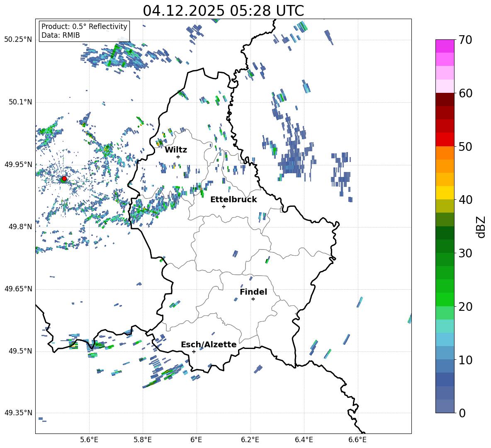Click the 49.35°N latitude tick label
The height and width of the screenshot is (448, 491).
[18, 413]
